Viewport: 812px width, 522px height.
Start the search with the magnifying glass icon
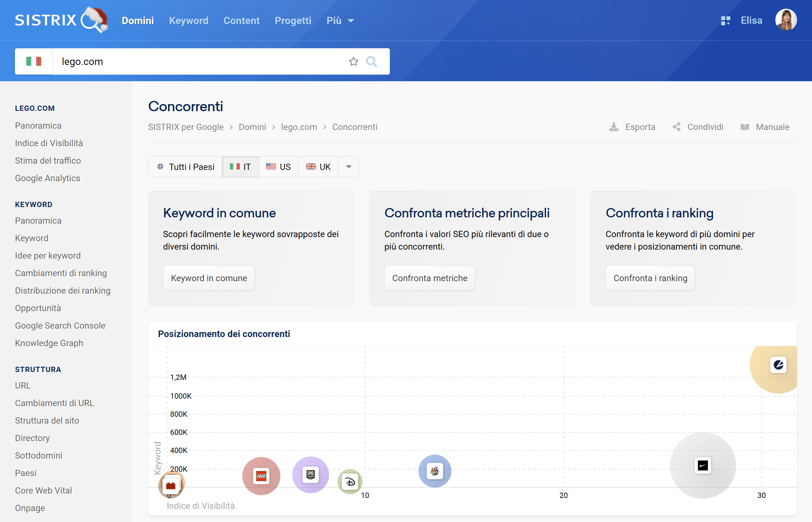pyautogui.click(x=372, y=61)
